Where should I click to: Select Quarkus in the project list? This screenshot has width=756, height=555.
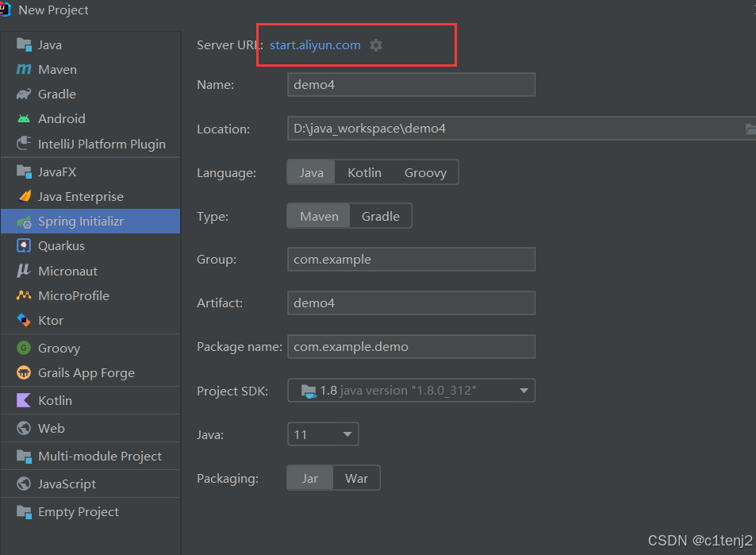pos(90,245)
